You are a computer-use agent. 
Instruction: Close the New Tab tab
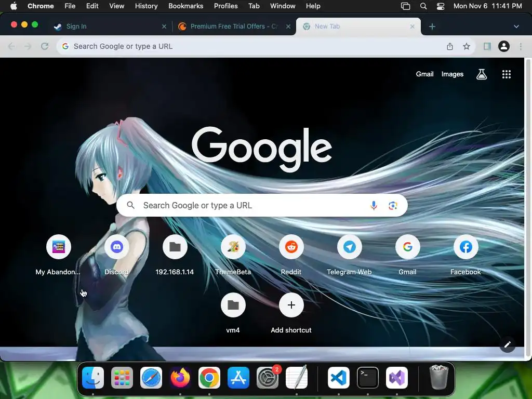(x=412, y=26)
